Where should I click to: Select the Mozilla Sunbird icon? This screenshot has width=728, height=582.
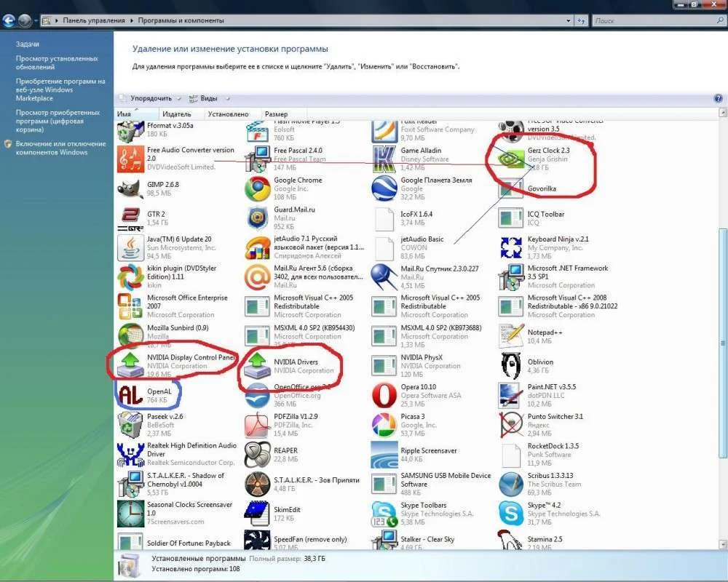click(x=130, y=336)
